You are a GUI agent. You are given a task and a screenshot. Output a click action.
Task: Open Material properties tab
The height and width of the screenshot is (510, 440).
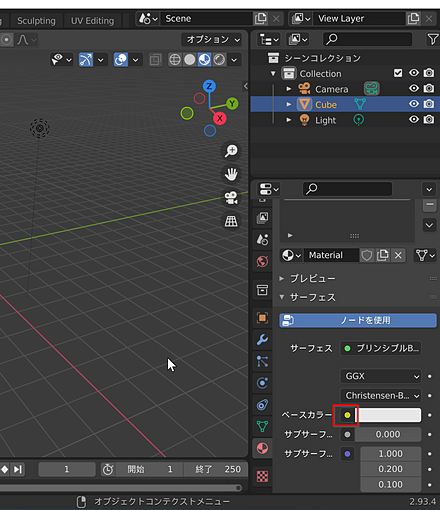(262, 448)
